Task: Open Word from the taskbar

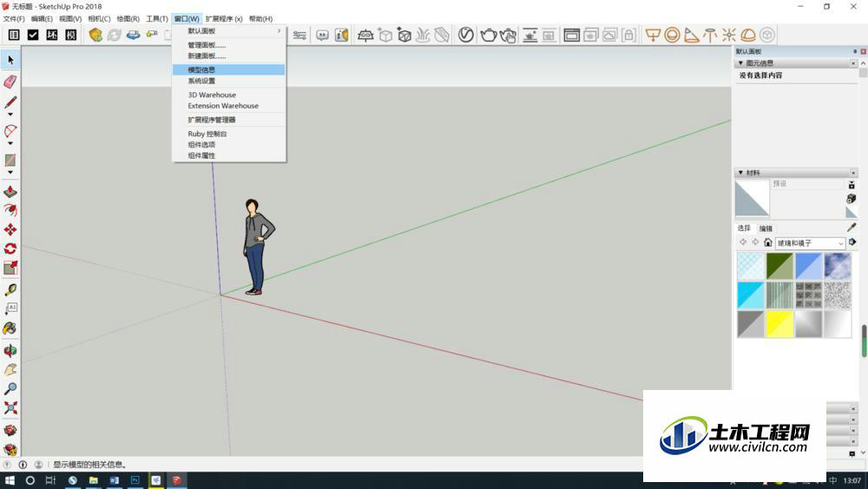Action: [114, 480]
